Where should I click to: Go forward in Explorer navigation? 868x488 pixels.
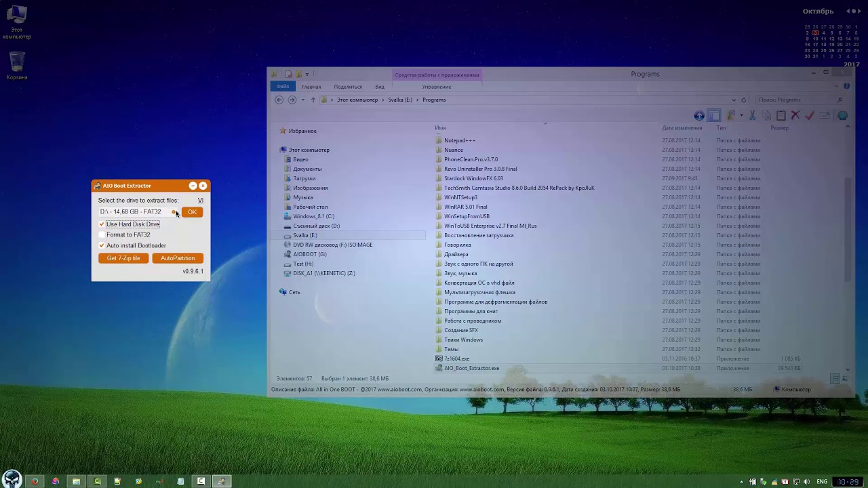pos(292,100)
